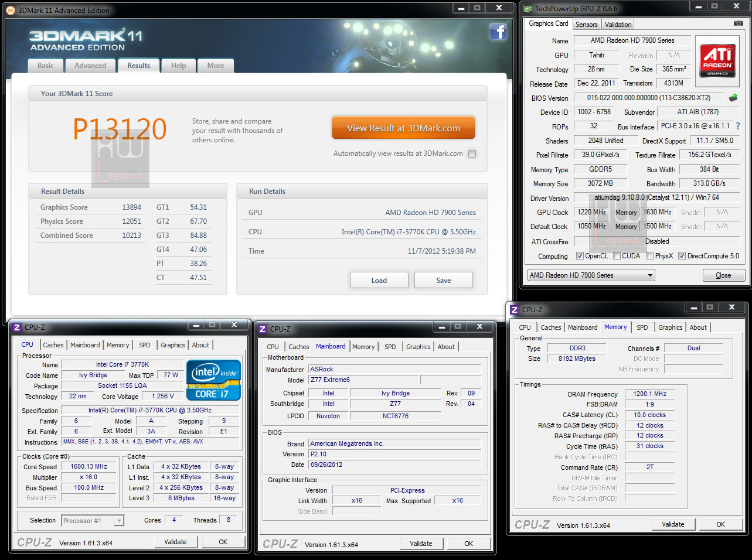Switch to the Sensors tab in GPU-Z
Viewport: 752px width, 560px height.
click(x=586, y=25)
